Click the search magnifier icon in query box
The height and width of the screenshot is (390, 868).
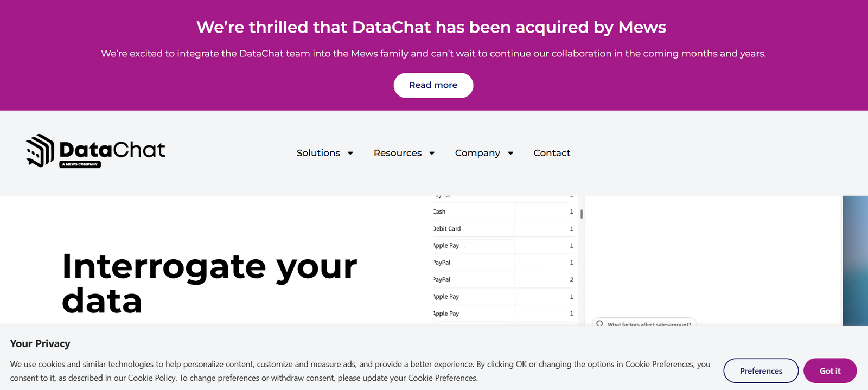point(599,324)
